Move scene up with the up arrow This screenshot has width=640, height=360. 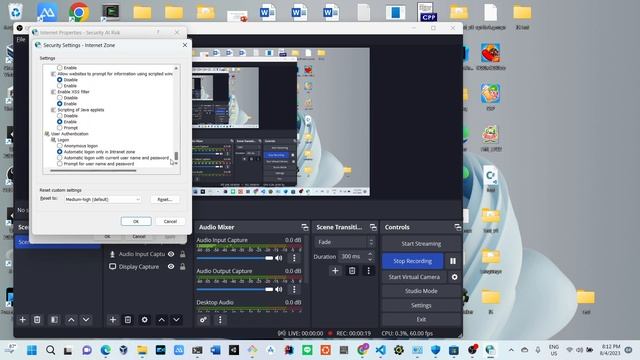coord(71,320)
